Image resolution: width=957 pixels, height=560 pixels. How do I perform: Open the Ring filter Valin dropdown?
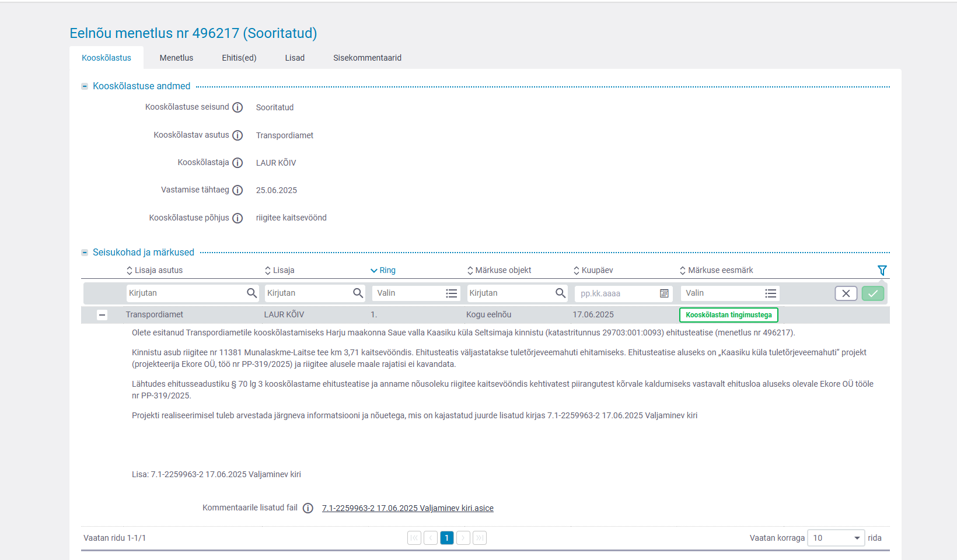tap(416, 293)
